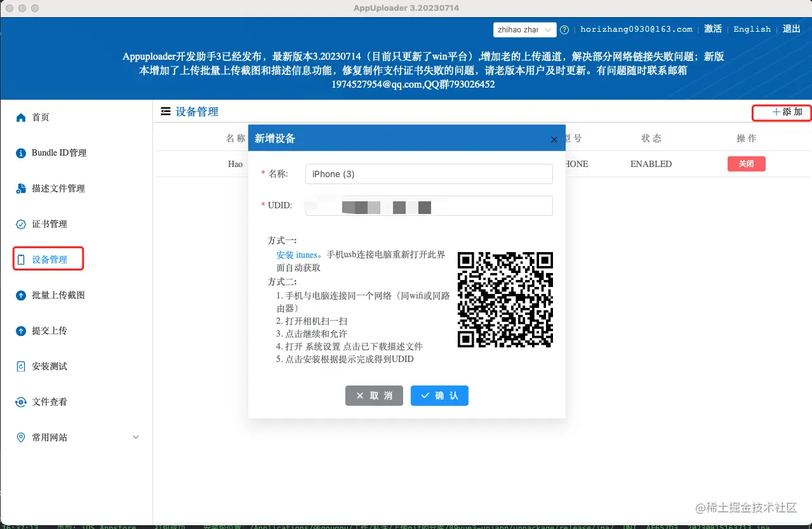Click the 状态 column header
This screenshot has width=812, height=529.
pyautogui.click(x=651, y=138)
